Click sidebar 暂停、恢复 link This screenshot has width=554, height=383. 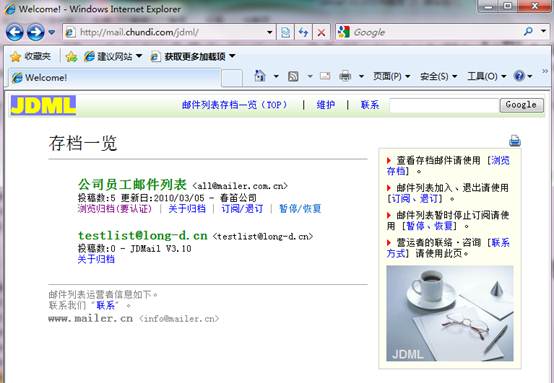point(429,225)
